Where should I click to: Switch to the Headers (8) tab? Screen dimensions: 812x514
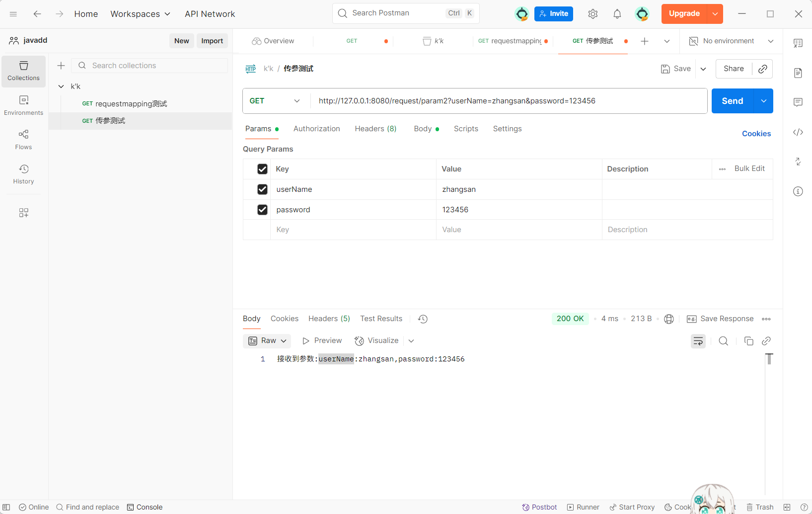pos(375,129)
